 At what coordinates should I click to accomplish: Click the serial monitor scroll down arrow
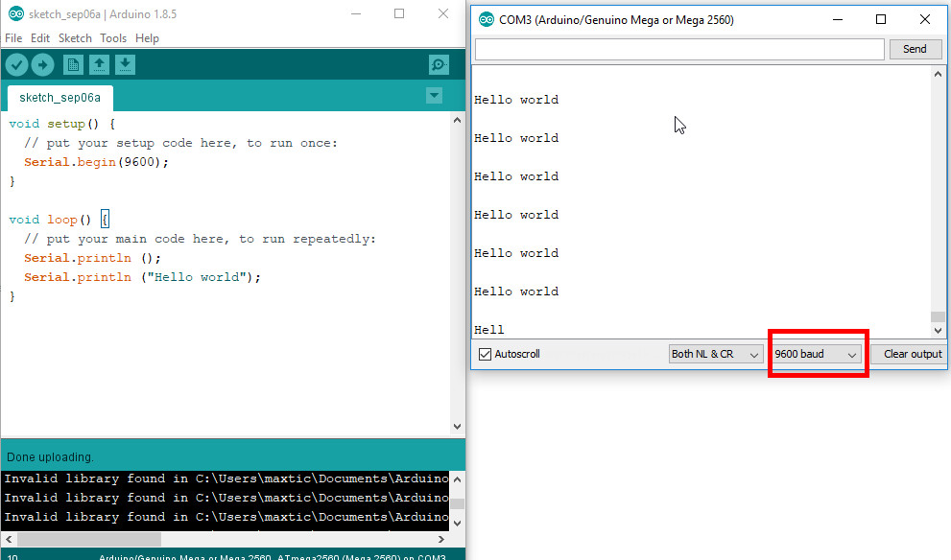click(938, 330)
